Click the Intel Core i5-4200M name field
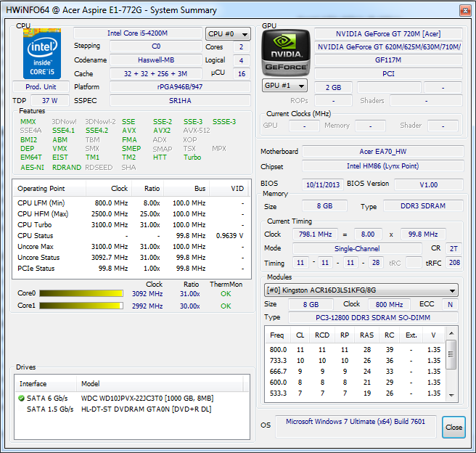The image size is (476, 453). tap(138, 33)
